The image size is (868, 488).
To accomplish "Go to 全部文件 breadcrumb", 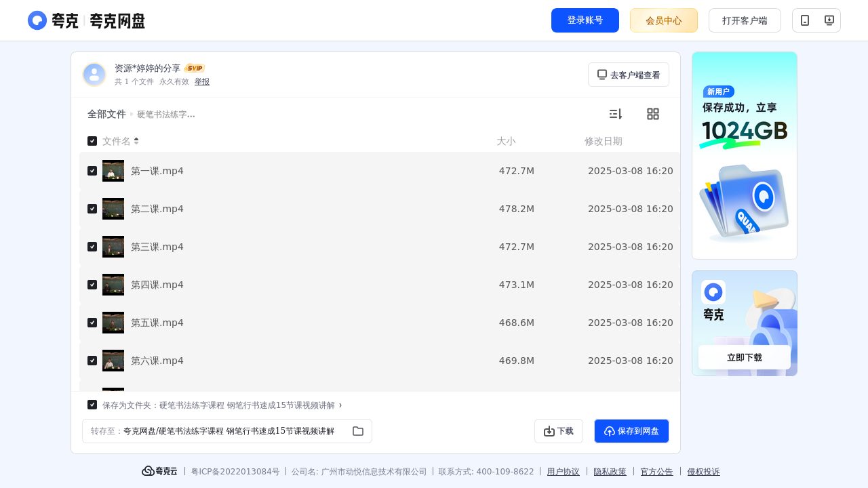I will click(106, 114).
